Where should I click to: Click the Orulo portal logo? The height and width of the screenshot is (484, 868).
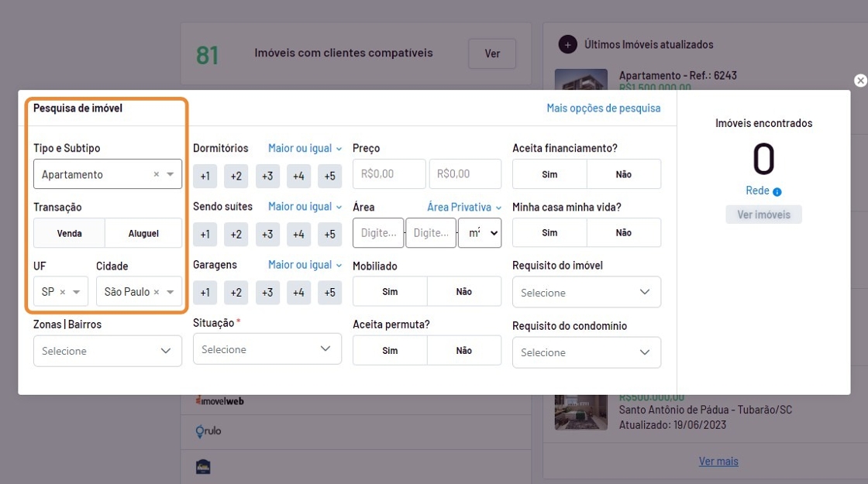(x=208, y=431)
